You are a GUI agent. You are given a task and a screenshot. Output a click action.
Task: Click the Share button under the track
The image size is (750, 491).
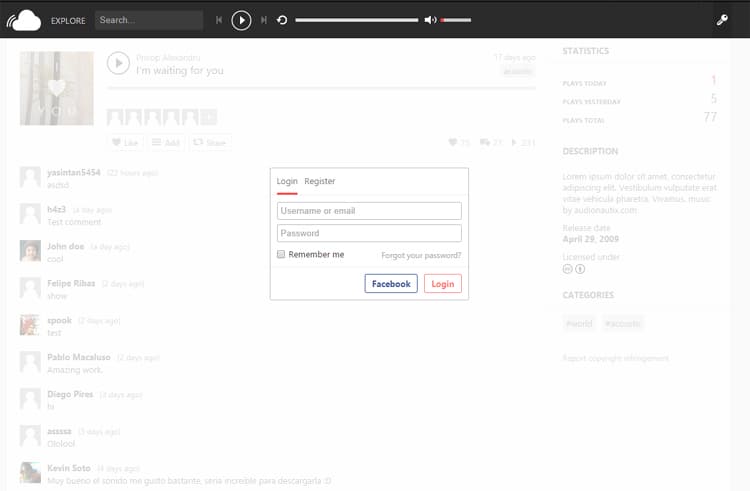[210, 142]
